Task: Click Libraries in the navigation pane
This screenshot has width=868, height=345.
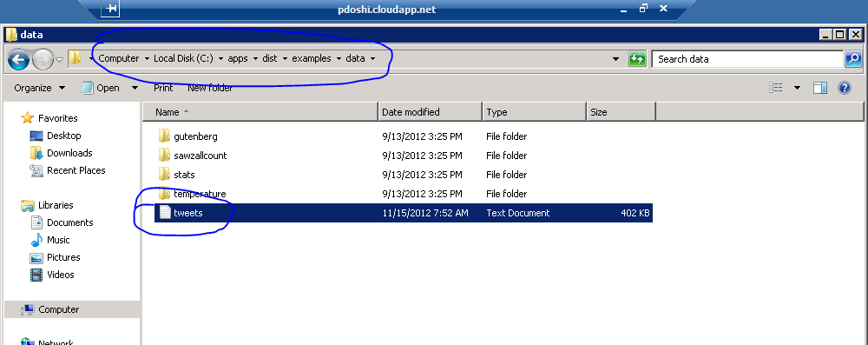Action: tap(56, 205)
